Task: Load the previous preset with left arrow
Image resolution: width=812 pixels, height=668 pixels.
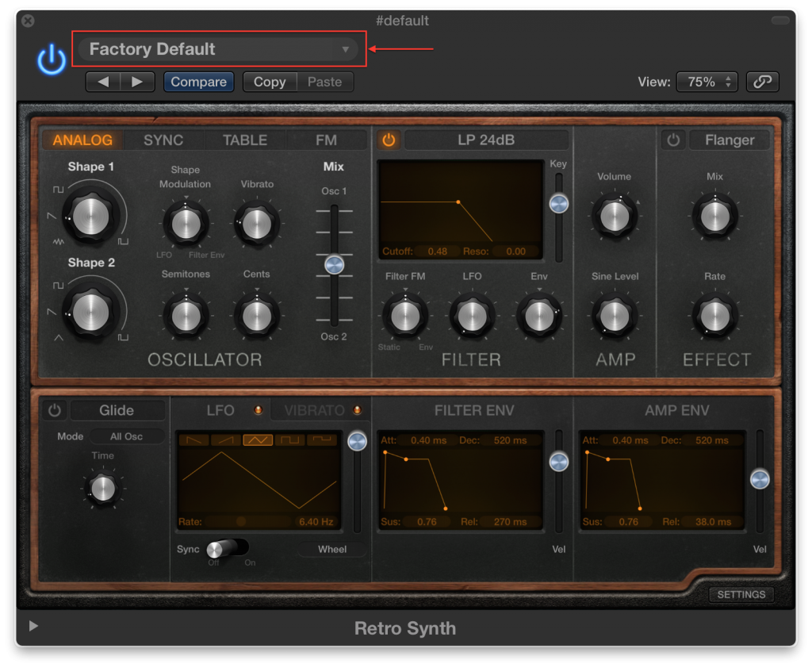Action: coord(103,82)
